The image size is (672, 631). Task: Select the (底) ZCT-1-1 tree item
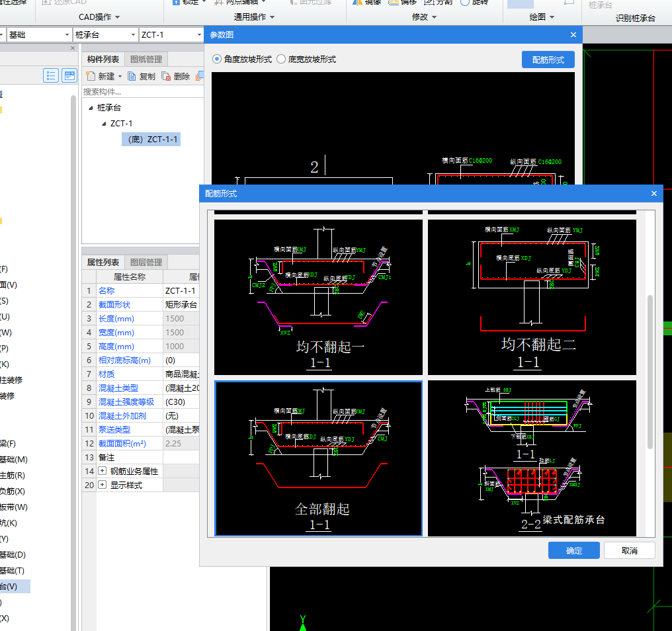[151, 140]
